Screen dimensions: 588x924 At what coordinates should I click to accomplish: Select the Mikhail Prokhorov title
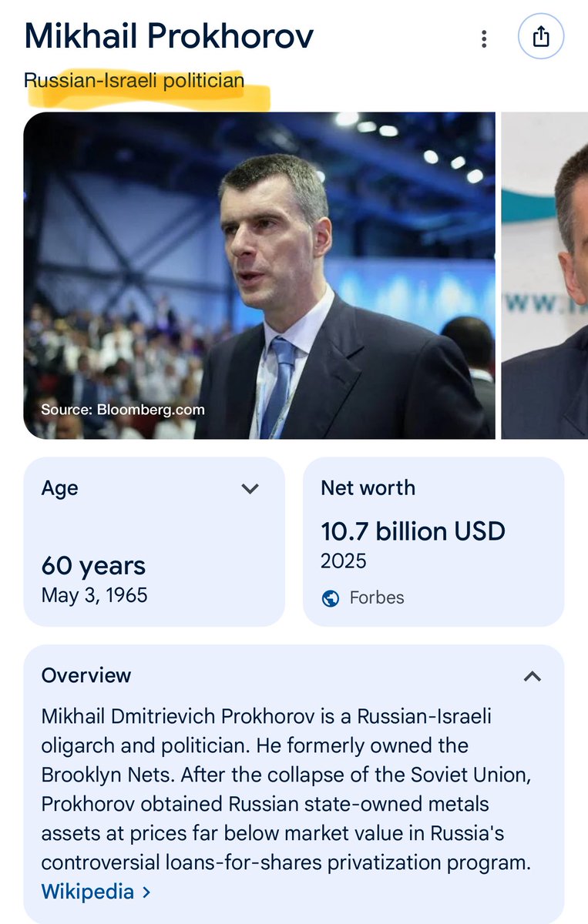click(169, 37)
